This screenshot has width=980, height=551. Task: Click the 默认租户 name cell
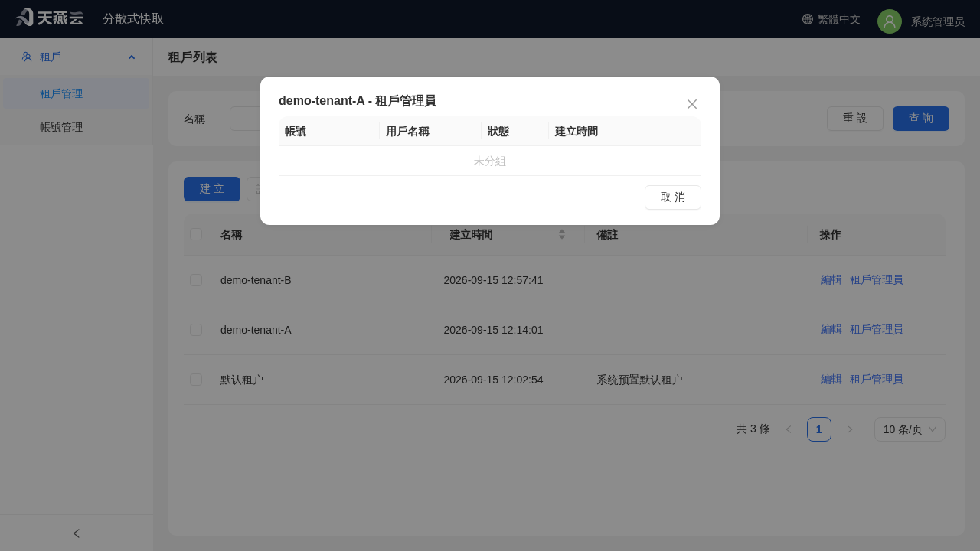click(242, 380)
